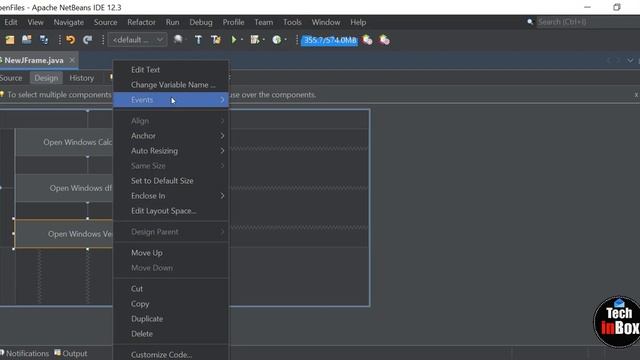This screenshot has width=640, height=360.
Task: Choose Customize Code... in context menu
Action: point(171,354)
